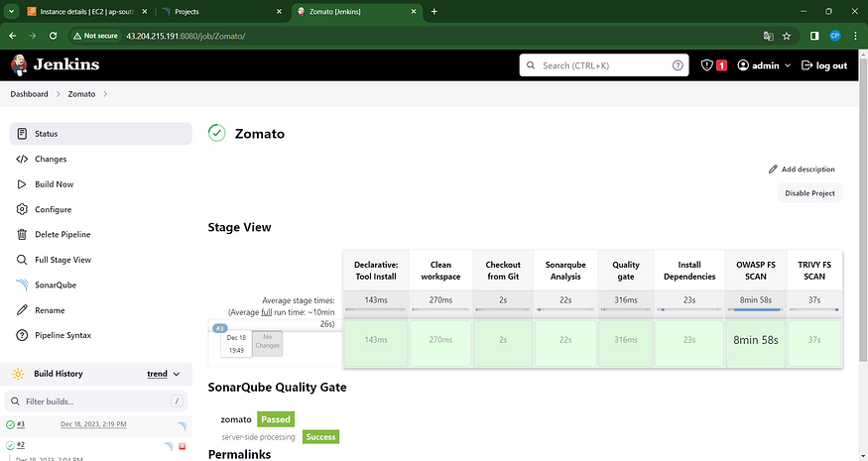Open the security warning shield icon
868x461 pixels.
pos(707,65)
